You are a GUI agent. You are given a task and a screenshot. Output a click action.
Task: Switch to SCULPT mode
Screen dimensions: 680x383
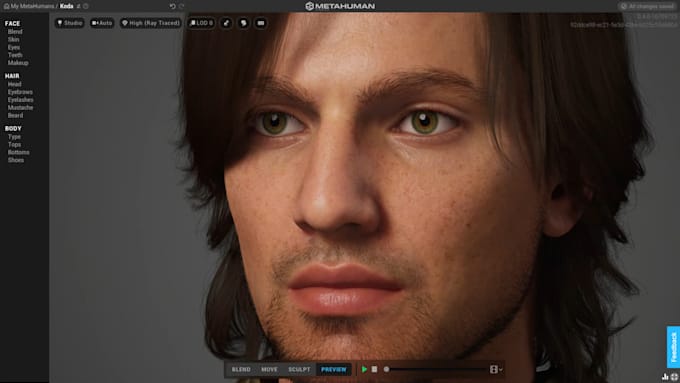coord(299,370)
